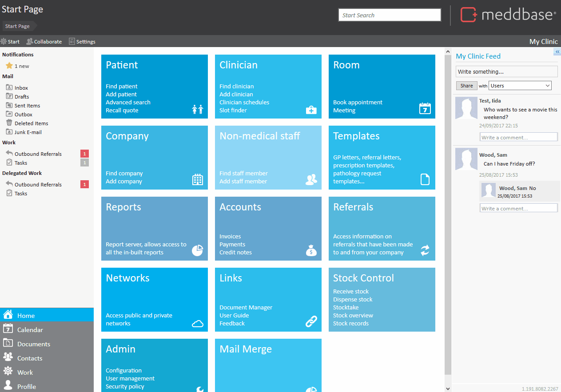Open the Inbox mail folder

[x=21, y=88]
